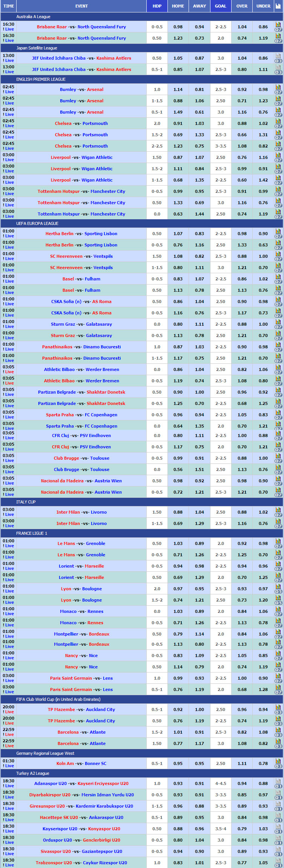
Task: Expand +3 more bets for JEF United 0.5-1 handicap row
Action: [278, 72]
